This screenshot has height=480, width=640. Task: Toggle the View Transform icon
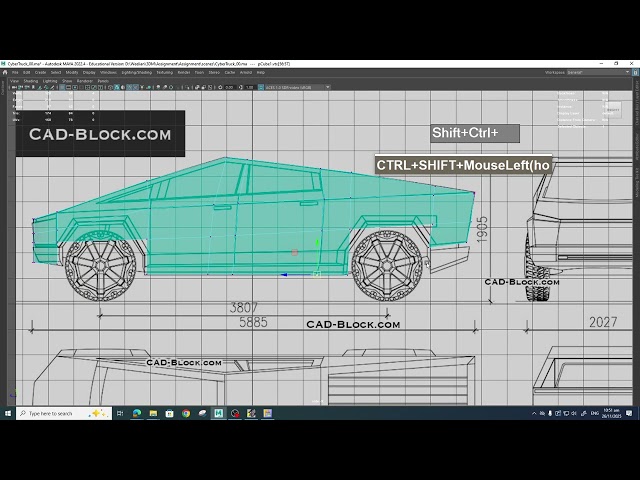[x=260, y=87]
